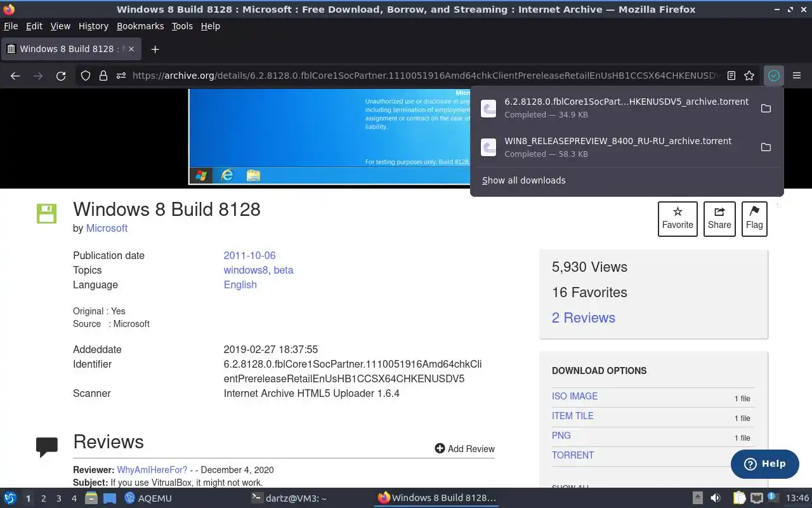Open the Edit menu
The image size is (812, 508).
click(x=34, y=26)
